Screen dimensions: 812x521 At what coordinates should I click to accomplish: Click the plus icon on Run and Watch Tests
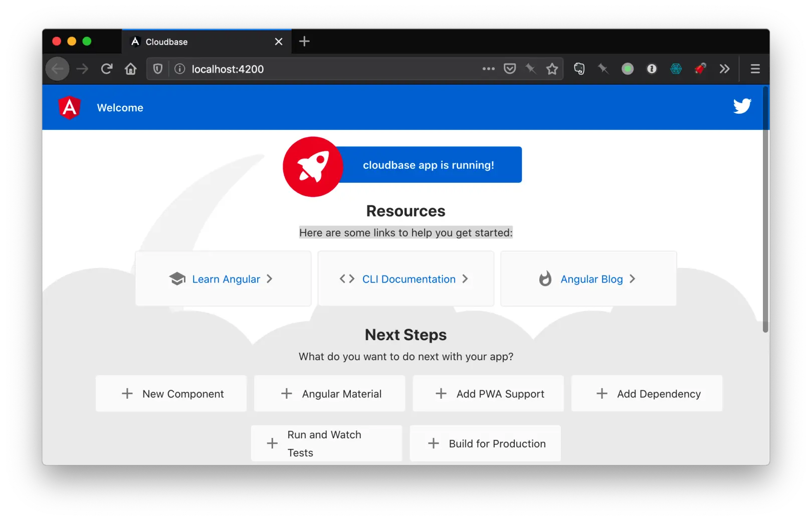click(x=272, y=443)
